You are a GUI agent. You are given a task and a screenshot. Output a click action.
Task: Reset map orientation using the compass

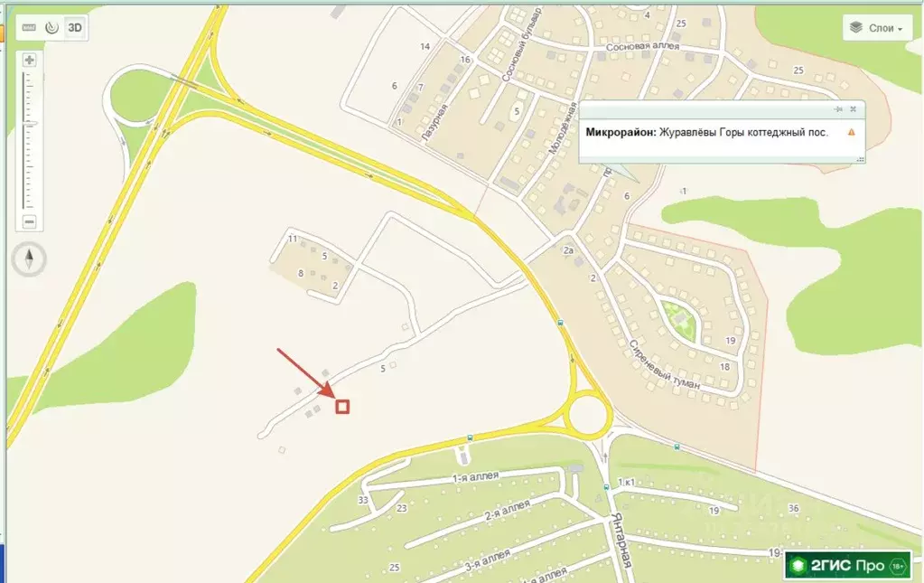[29, 259]
